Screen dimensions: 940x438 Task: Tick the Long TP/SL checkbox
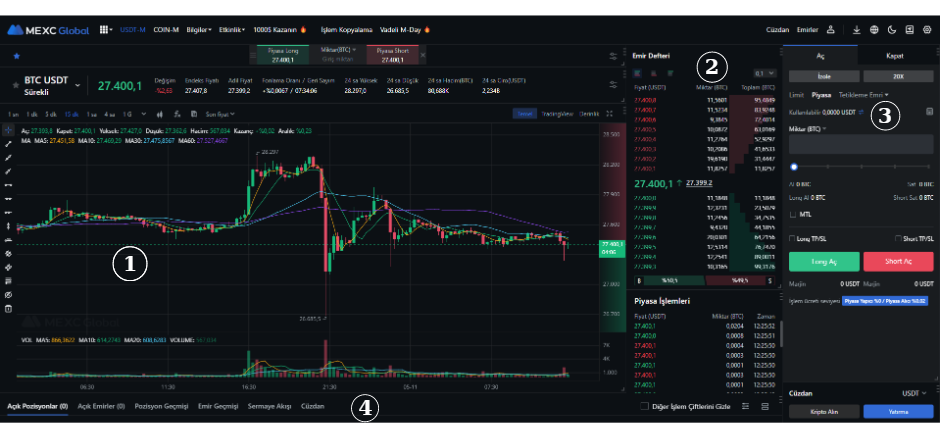click(x=793, y=239)
